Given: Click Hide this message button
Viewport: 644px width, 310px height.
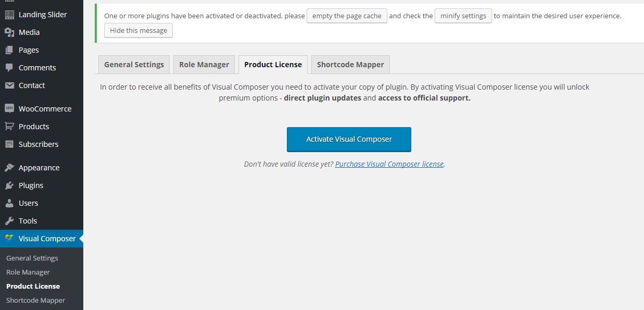Looking at the screenshot, I should pyautogui.click(x=138, y=30).
